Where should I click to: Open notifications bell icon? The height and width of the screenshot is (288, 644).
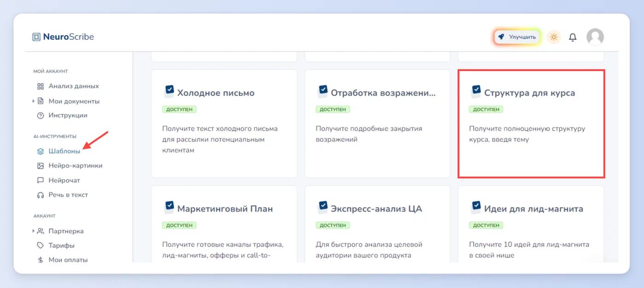click(x=573, y=37)
